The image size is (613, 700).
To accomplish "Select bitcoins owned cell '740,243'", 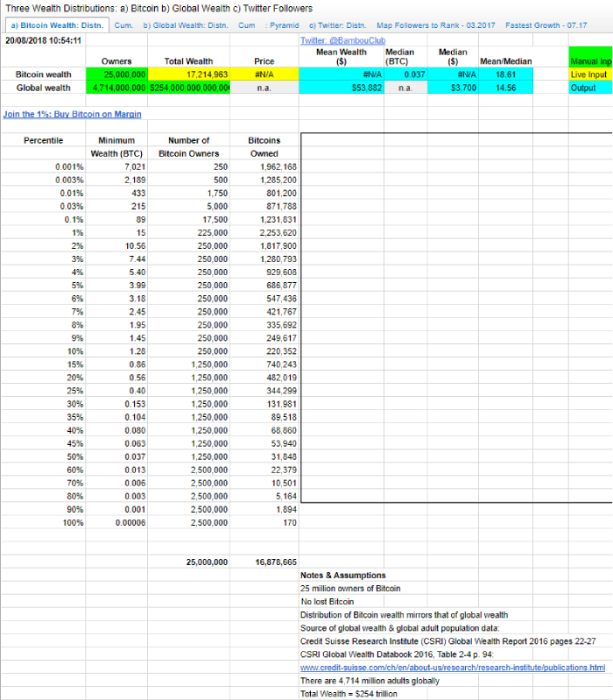I will click(x=264, y=364).
